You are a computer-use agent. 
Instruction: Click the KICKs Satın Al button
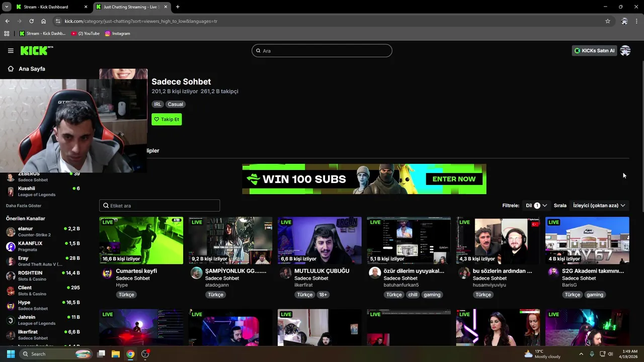tap(594, 51)
